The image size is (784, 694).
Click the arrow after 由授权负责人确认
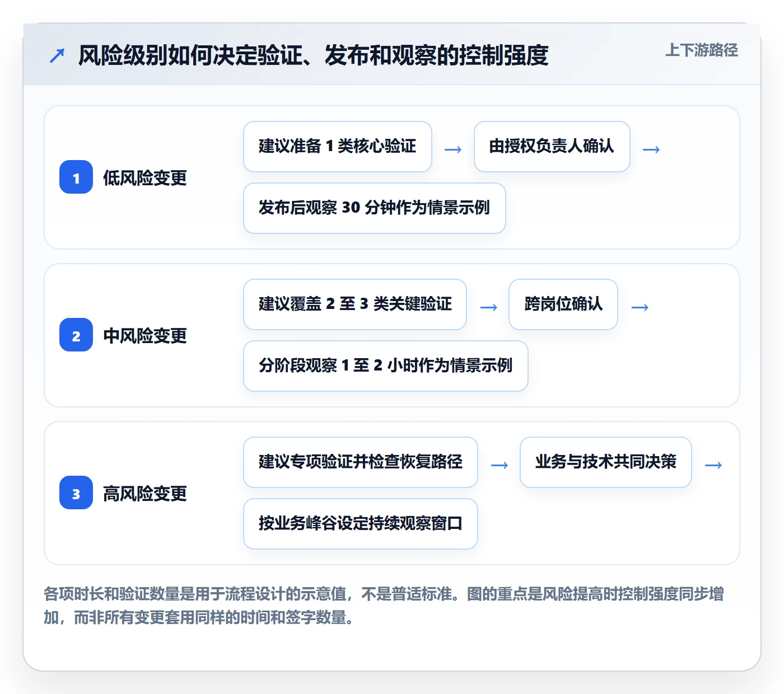651,149
